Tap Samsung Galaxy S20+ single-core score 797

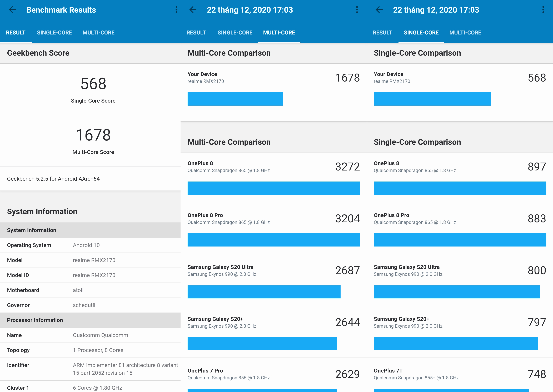click(537, 323)
